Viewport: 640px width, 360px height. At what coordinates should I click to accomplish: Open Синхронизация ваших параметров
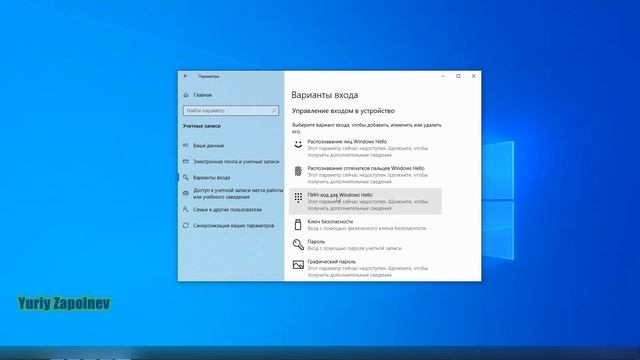(233, 226)
